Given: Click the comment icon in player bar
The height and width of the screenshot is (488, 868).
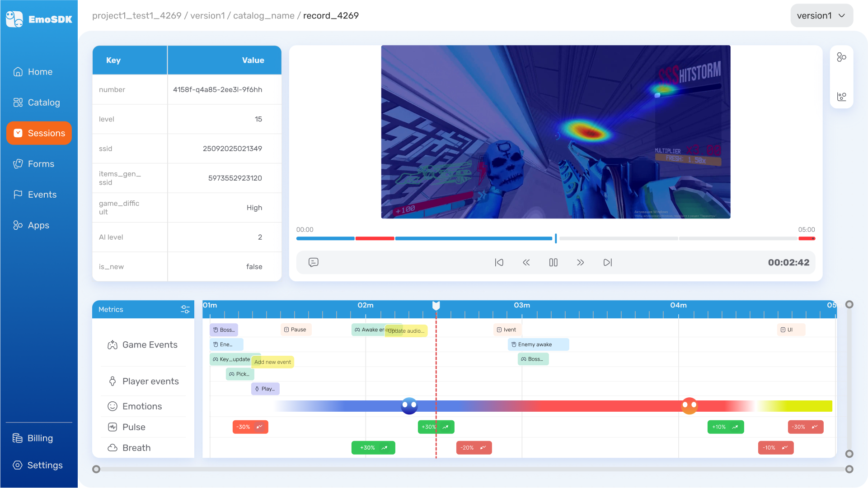Looking at the screenshot, I should 313,262.
